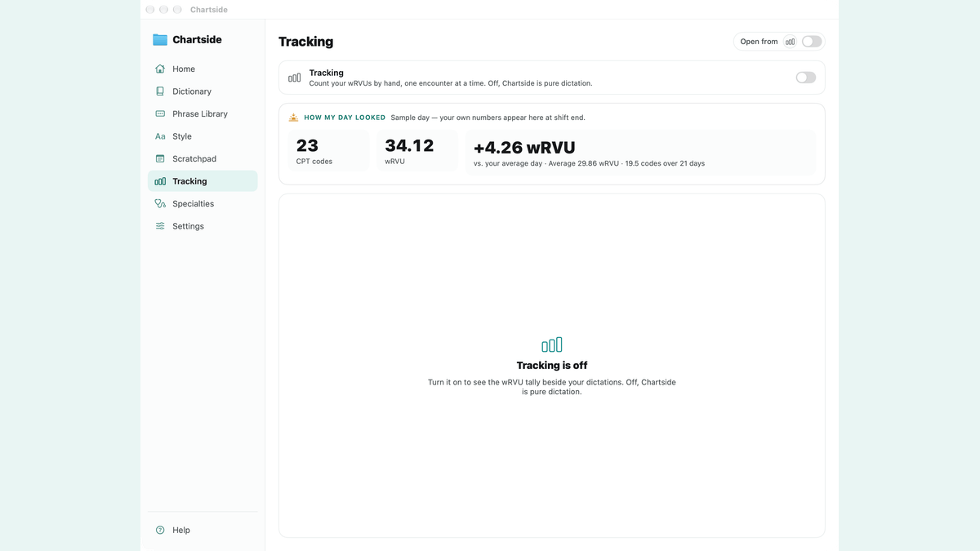
Task: Click the bar chart icon beside Open from
Action: click(790, 42)
